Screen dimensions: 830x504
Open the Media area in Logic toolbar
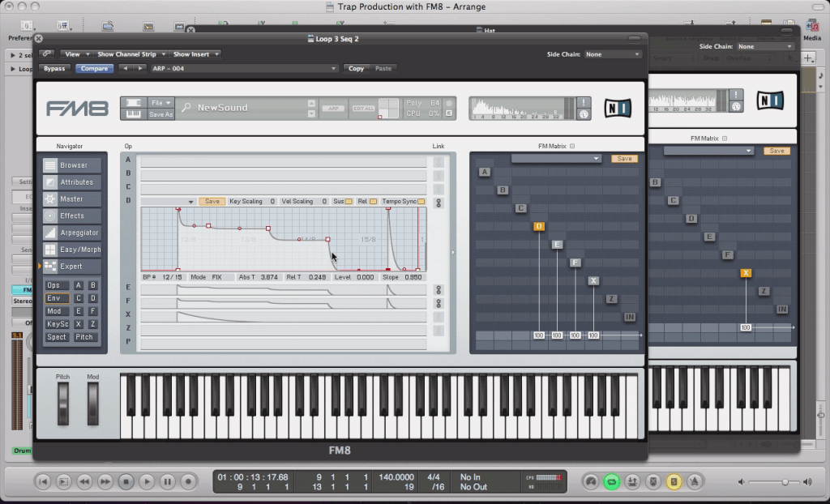coord(812,29)
